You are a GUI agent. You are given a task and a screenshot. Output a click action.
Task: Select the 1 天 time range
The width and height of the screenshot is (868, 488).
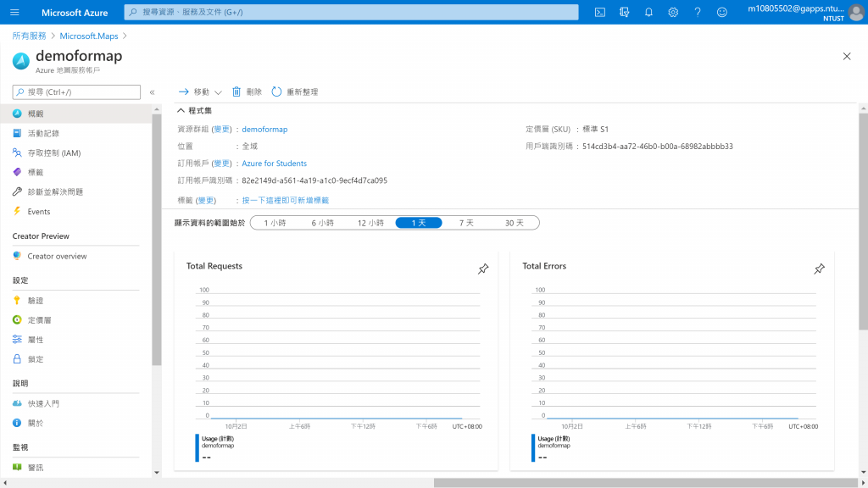pos(419,223)
